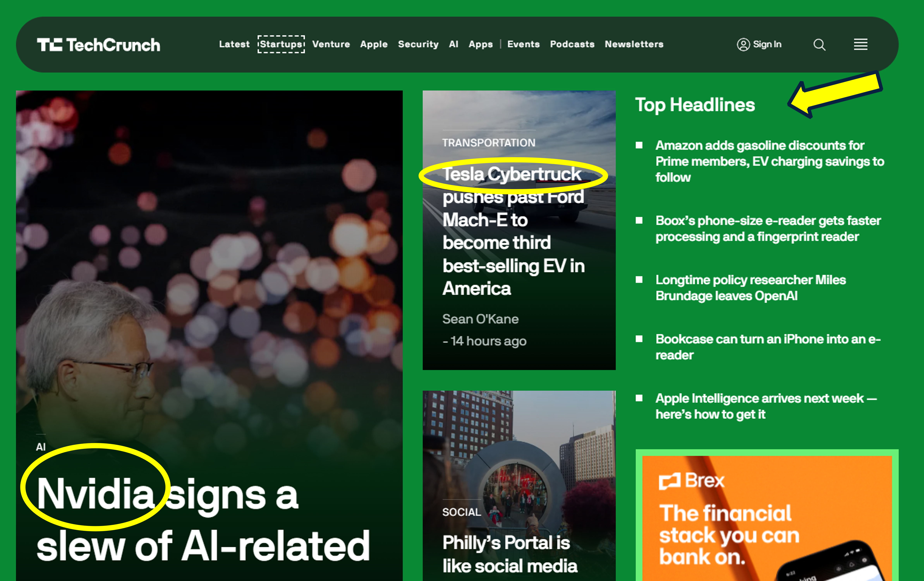Click the Sign In user icon

(x=743, y=45)
